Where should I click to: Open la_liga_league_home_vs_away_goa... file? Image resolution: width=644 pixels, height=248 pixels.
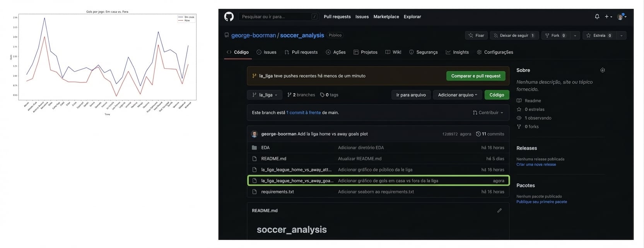click(x=297, y=181)
